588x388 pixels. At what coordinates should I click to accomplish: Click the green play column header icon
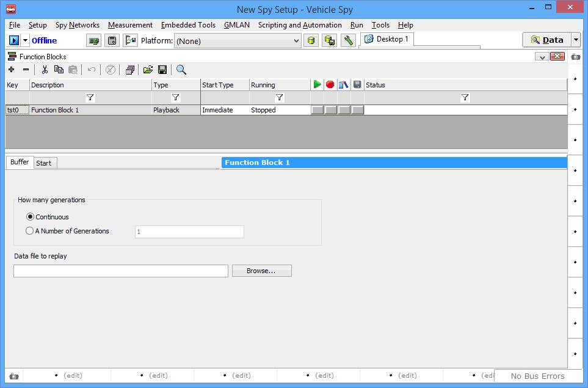coord(317,85)
